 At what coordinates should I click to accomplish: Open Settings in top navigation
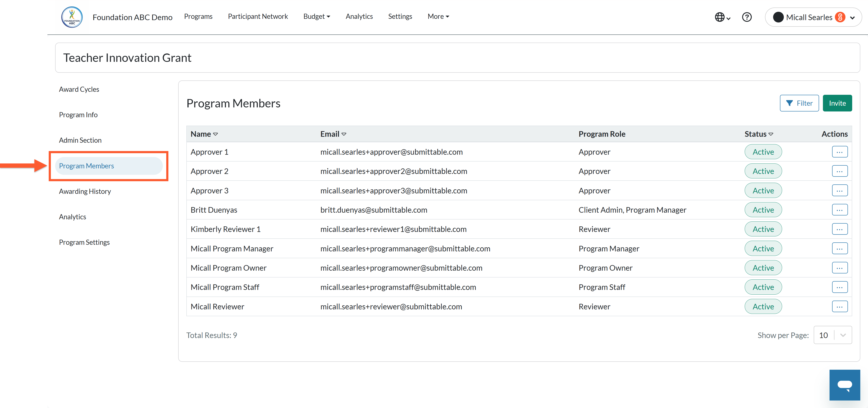pos(400,16)
